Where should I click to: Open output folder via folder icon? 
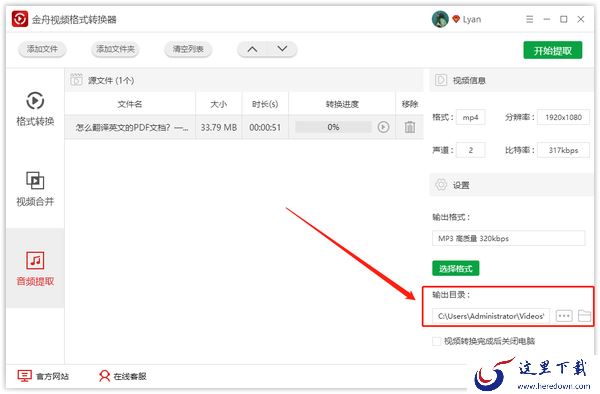point(584,316)
